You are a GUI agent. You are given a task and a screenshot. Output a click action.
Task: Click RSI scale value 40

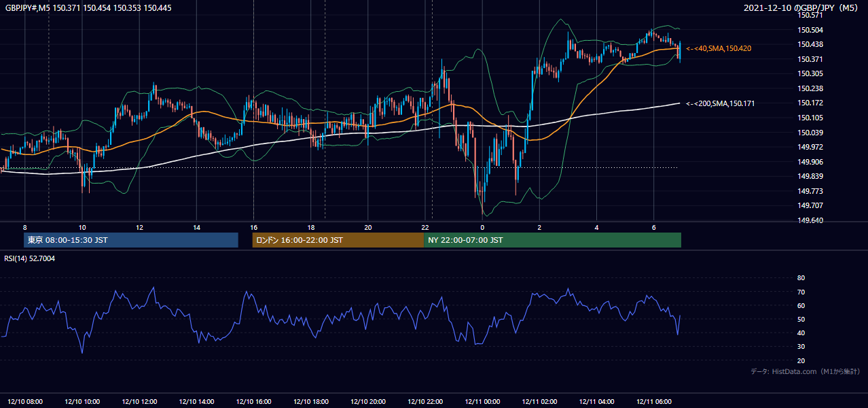[801, 333]
